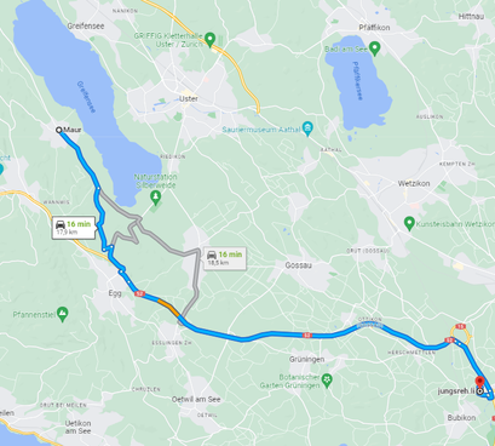The height and width of the screenshot is (446, 495).
Task: Click the Bad am See green pin
Action: tap(375, 49)
